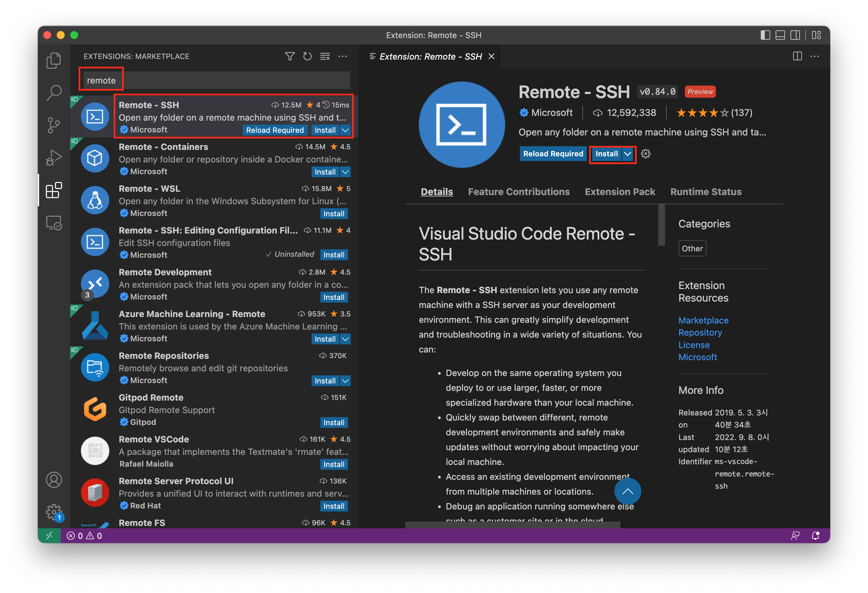Image resolution: width=868 pixels, height=593 pixels.
Task: Expand Install dropdown for Remote - Containers
Action: pyautogui.click(x=346, y=172)
